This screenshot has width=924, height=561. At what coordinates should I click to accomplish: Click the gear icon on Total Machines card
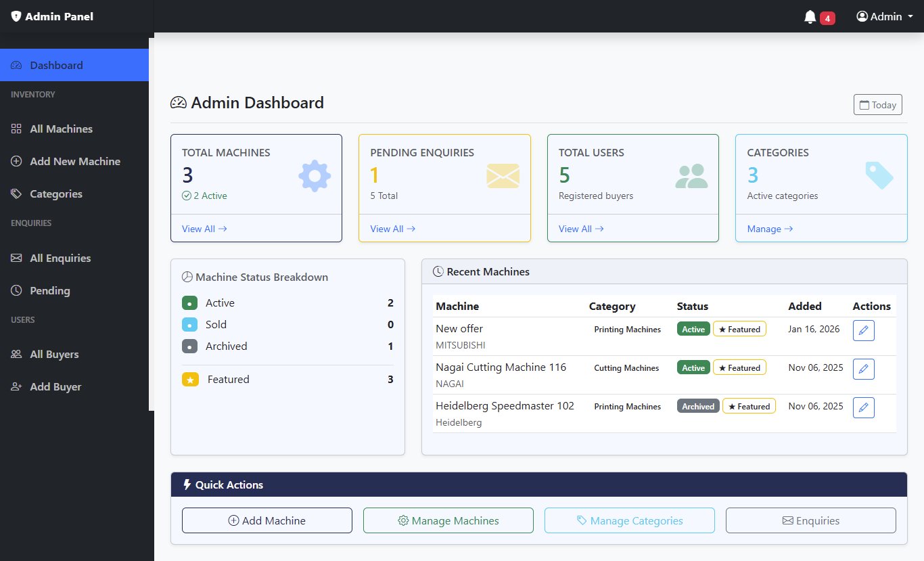(x=314, y=175)
